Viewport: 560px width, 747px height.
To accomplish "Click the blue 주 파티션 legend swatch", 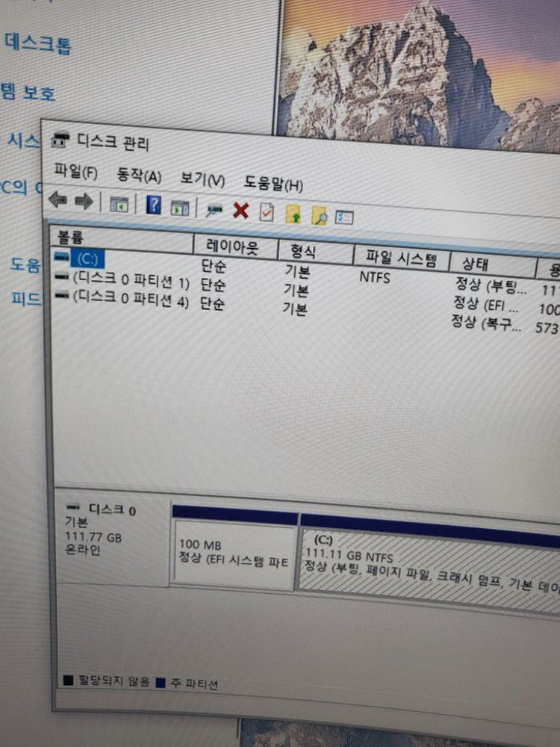I will (161, 683).
